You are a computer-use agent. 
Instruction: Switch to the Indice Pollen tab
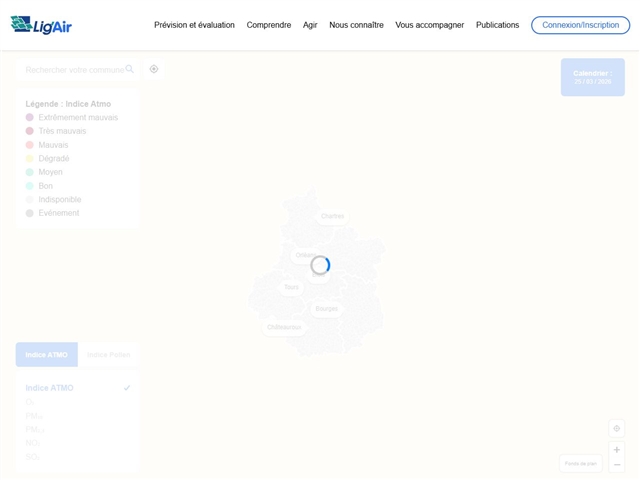[108, 355]
